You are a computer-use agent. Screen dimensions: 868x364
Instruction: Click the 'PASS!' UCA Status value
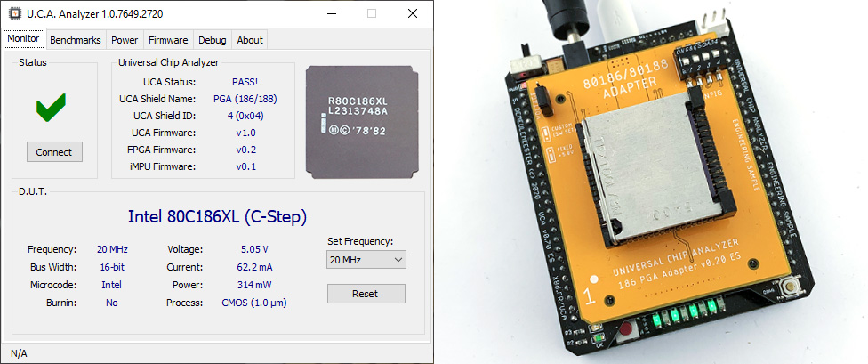click(245, 82)
